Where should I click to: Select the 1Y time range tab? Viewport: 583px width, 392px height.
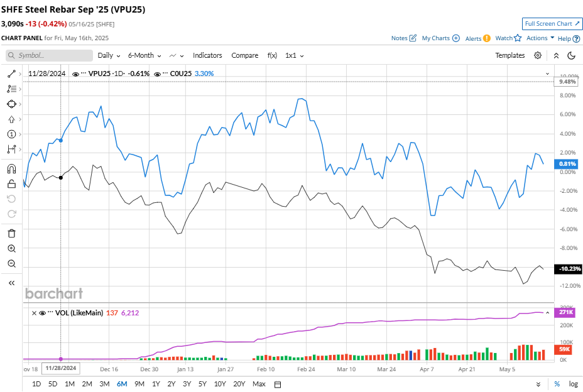coord(155,384)
